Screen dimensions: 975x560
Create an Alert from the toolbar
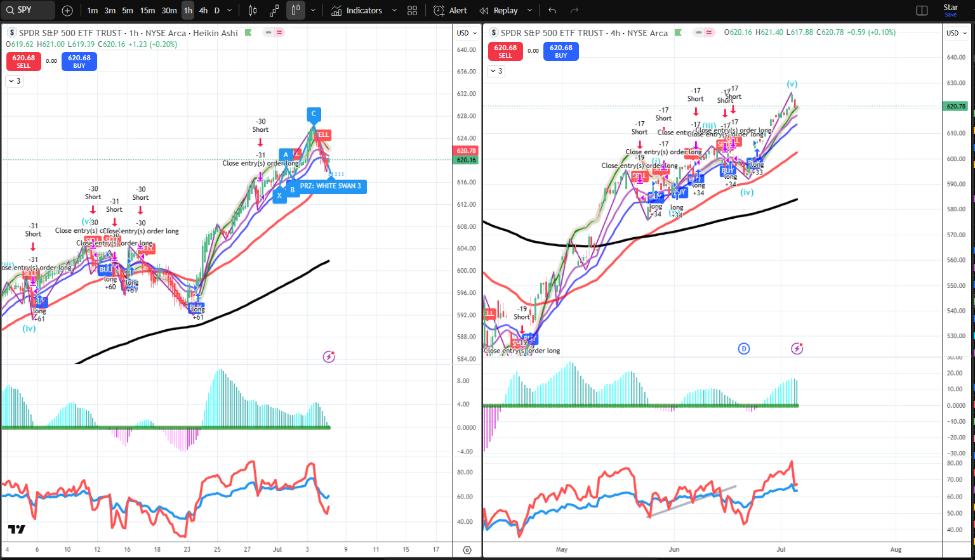click(450, 11)
